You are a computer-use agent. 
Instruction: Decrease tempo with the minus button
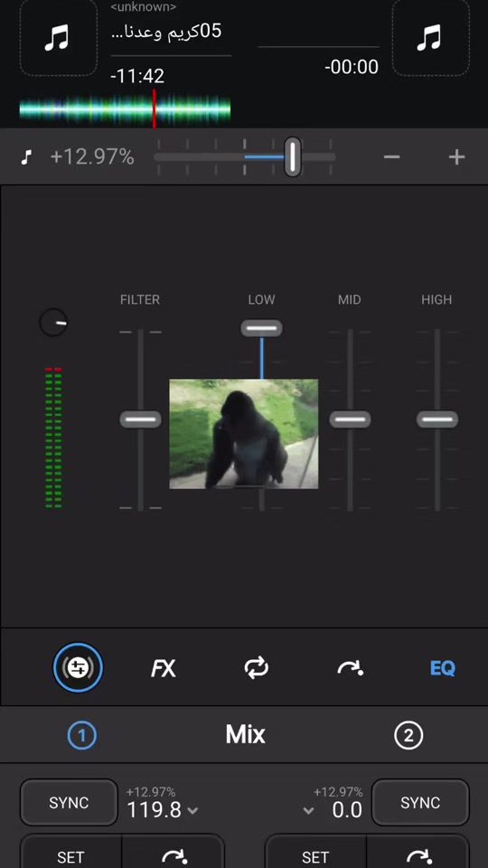pyautogui.click(x=391, y=157)
